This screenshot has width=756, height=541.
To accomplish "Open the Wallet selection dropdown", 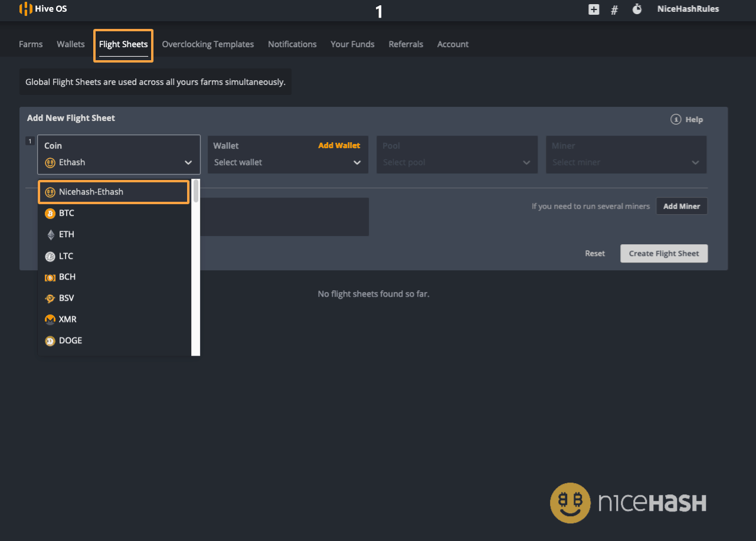I will [x=287, y=162].
